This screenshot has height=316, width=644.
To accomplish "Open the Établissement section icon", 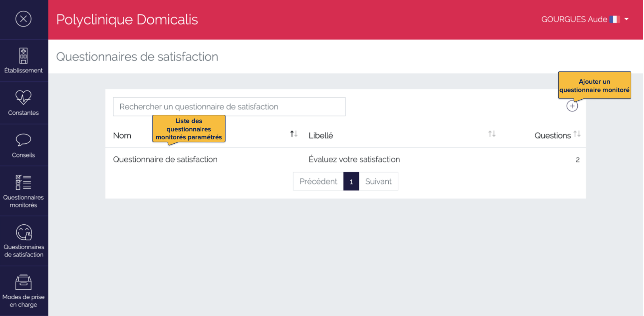I will (23, 56).
